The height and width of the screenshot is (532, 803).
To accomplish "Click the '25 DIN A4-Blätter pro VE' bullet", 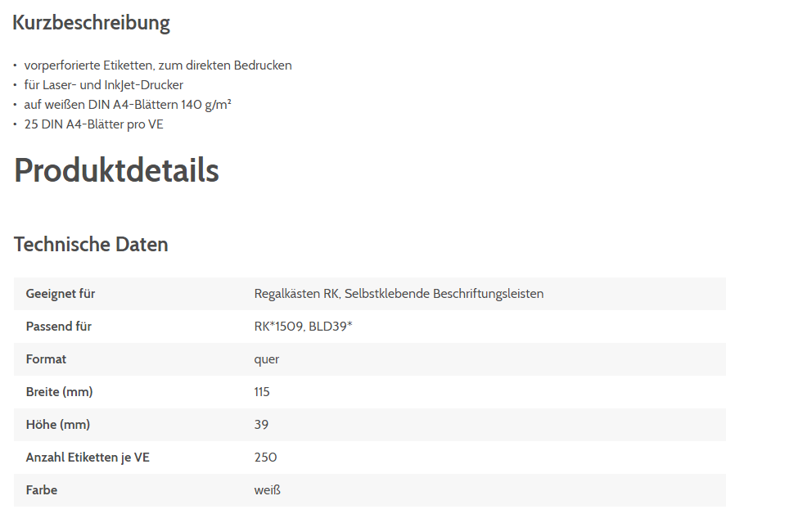I will coord(93,124).
